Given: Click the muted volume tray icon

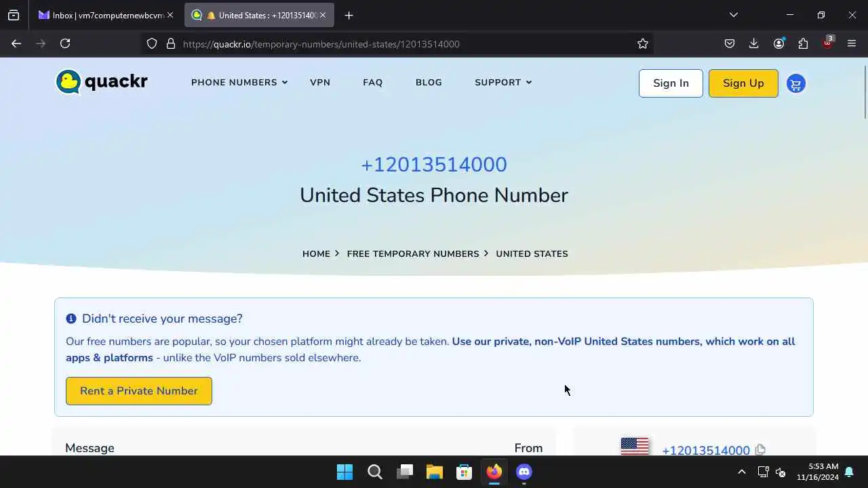Looking at the screenshot, I should coord(780,472).
